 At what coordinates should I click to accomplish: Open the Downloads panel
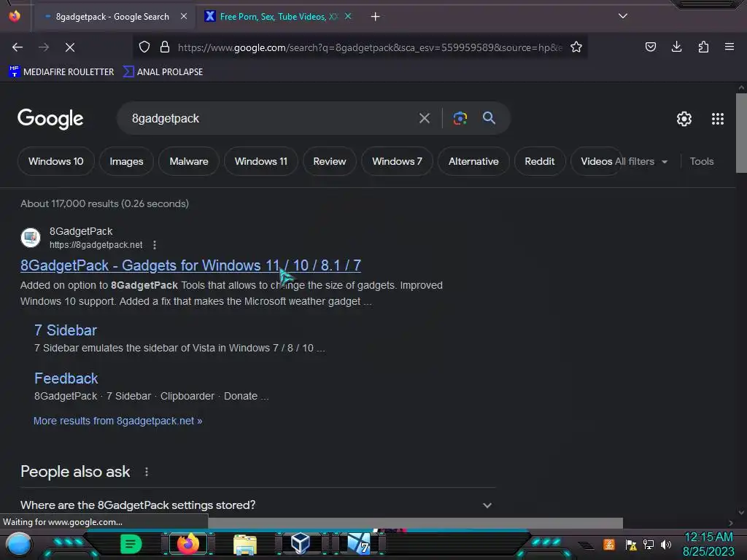click(676, 47)
